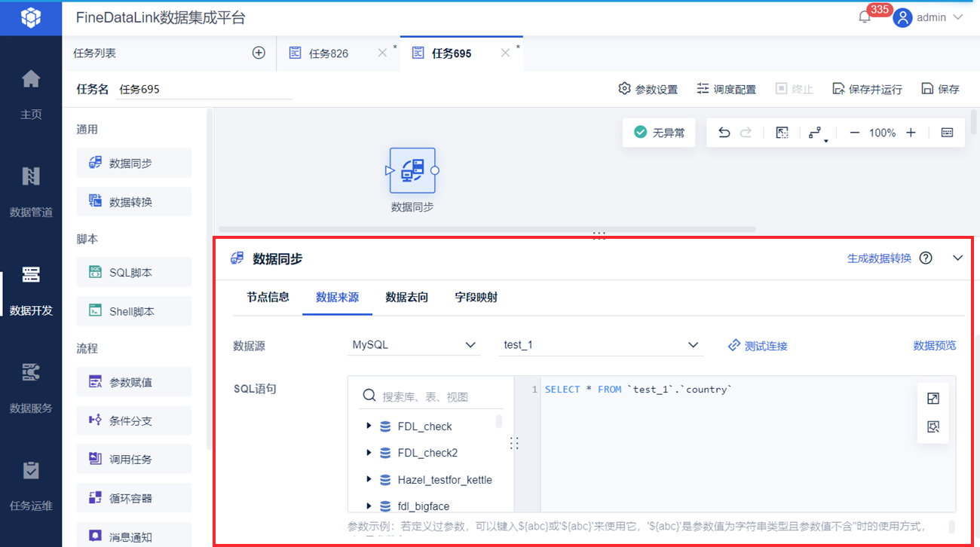Zoom in the canvas with plus icon
This screenshot has height=547, width=980.
[x=911, y=133]
